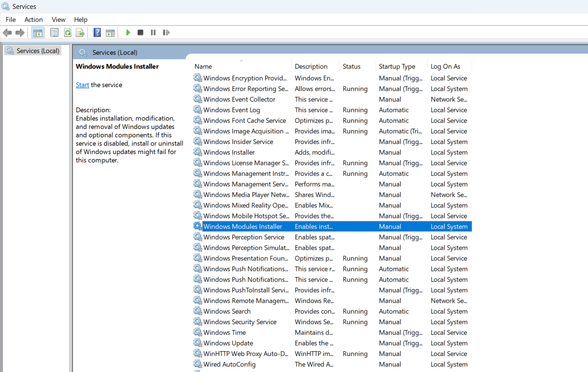The height and width of the screenshot is (372, 588).
Task: Click Local System logon in Windows Update row
Action: [449, 343]
